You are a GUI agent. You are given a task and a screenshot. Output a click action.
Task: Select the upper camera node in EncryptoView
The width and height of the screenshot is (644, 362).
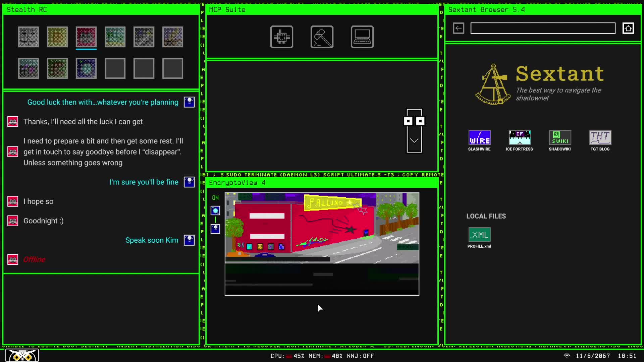coord(215,210)
